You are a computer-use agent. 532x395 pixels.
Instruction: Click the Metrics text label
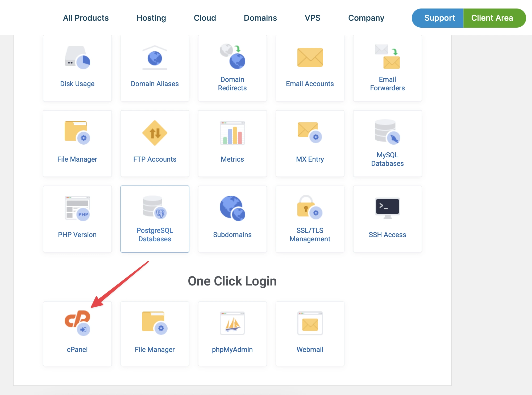232,159
